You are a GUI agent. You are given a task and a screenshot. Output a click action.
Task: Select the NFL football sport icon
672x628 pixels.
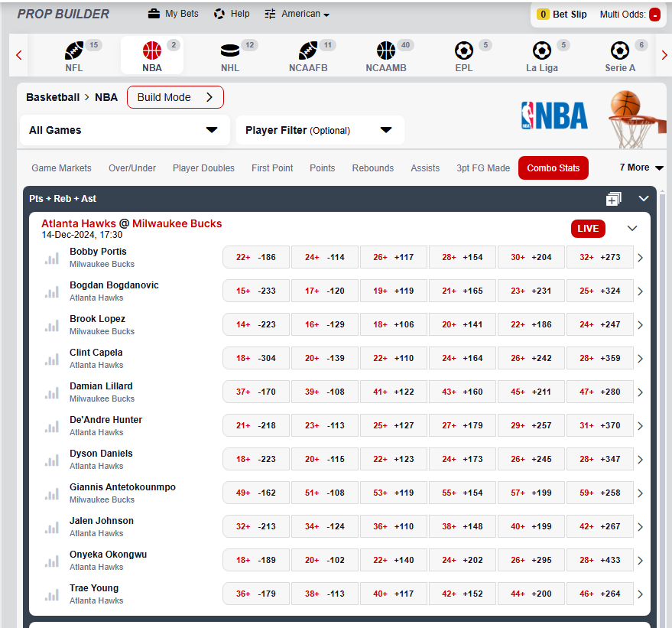click(74, 51)
